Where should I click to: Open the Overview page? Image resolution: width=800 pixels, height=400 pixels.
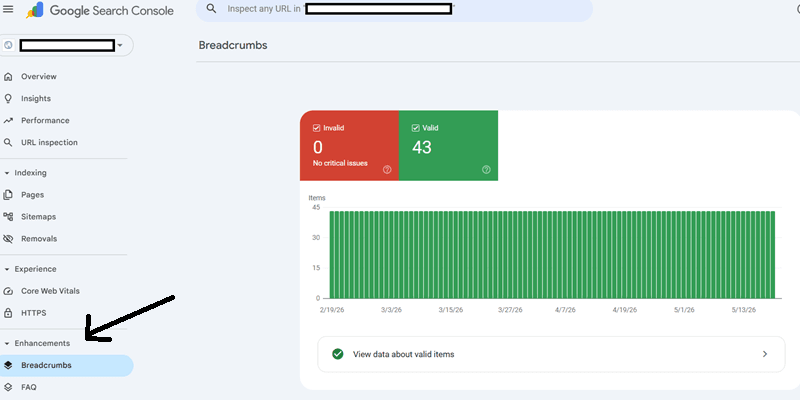[x=39, y=77]
